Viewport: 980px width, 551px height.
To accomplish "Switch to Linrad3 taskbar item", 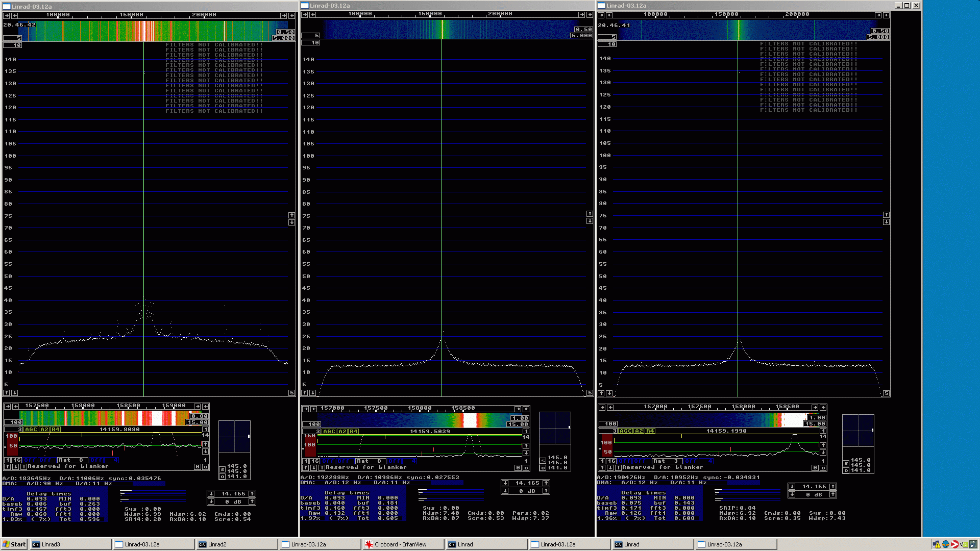I will (70, 544).
